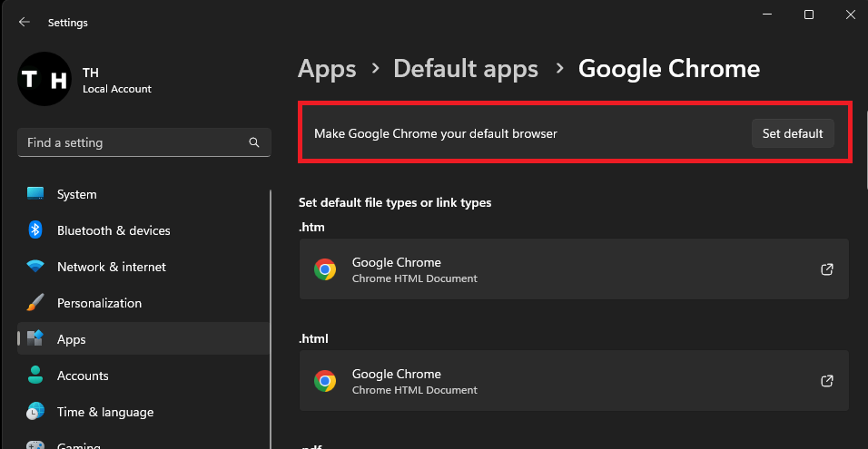This screenshot has height=449, width=868.
Task: Open external-link icon for .htm row
Action: [826, 269]
